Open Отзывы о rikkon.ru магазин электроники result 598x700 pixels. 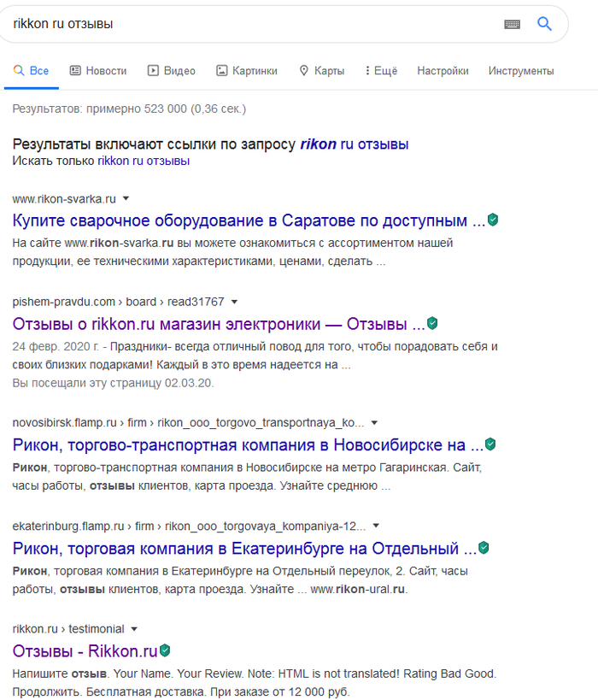click(x=219, y=324)
